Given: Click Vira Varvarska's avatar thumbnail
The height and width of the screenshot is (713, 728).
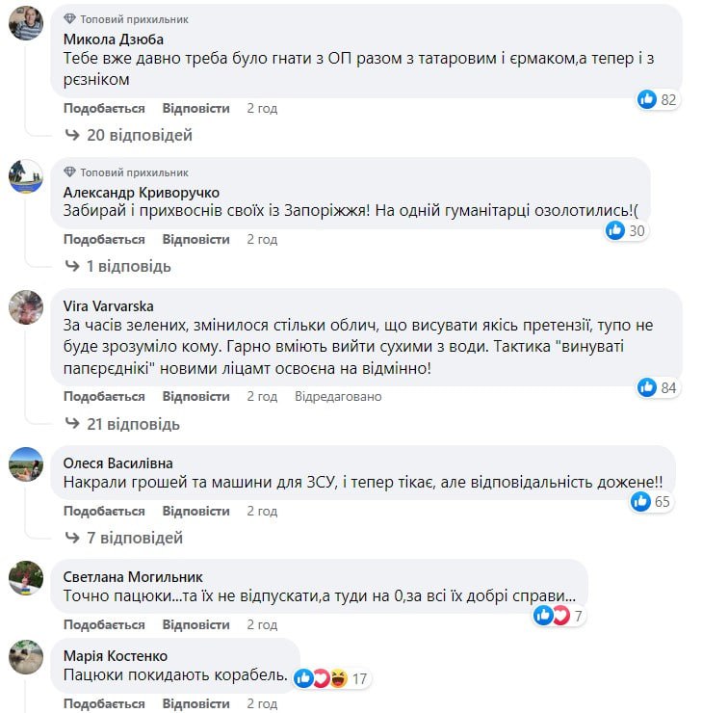Looking at the screenshot, I should coord(26,307).
